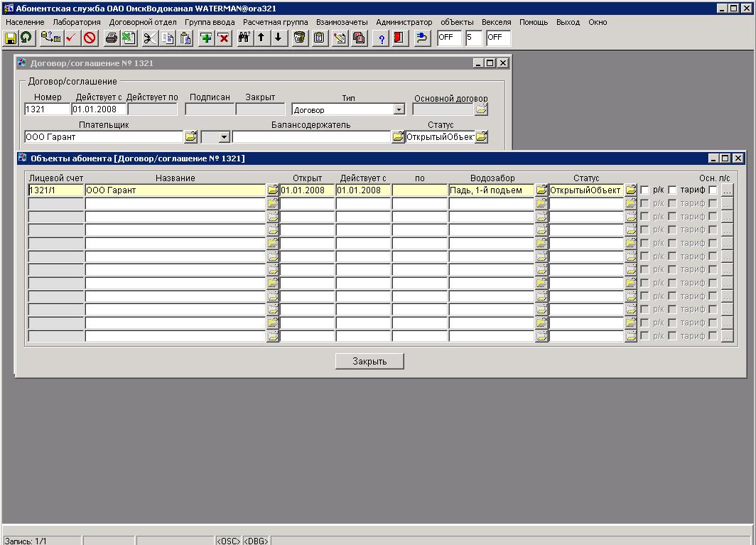Open the Взаимозачеты menu

click(342, 22)
